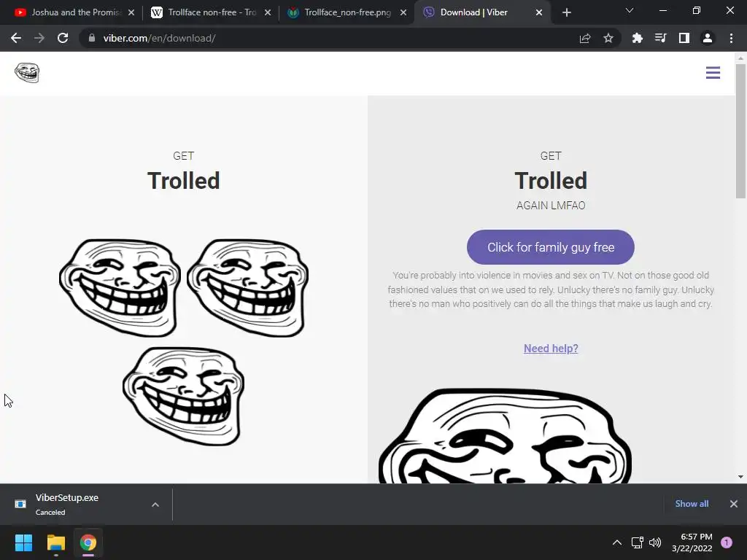
Task: Click the trollface logo in the header
Action: [x=27, y=73]
